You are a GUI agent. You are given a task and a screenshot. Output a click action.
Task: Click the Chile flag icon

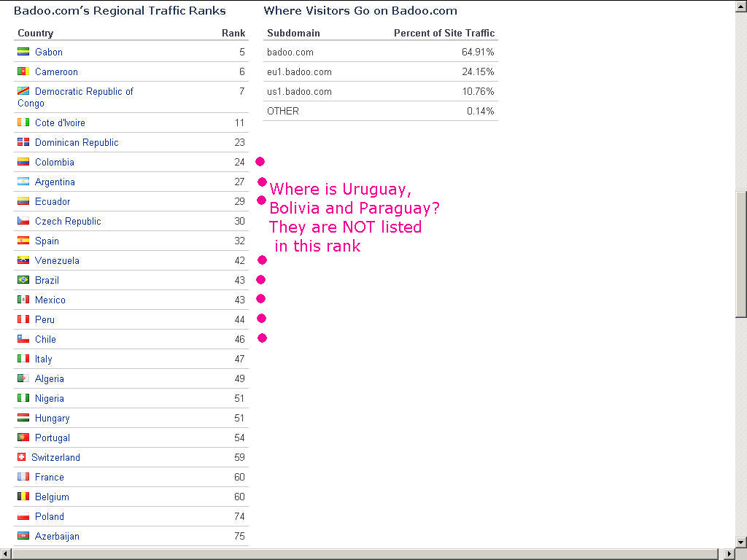pos(23,338)
